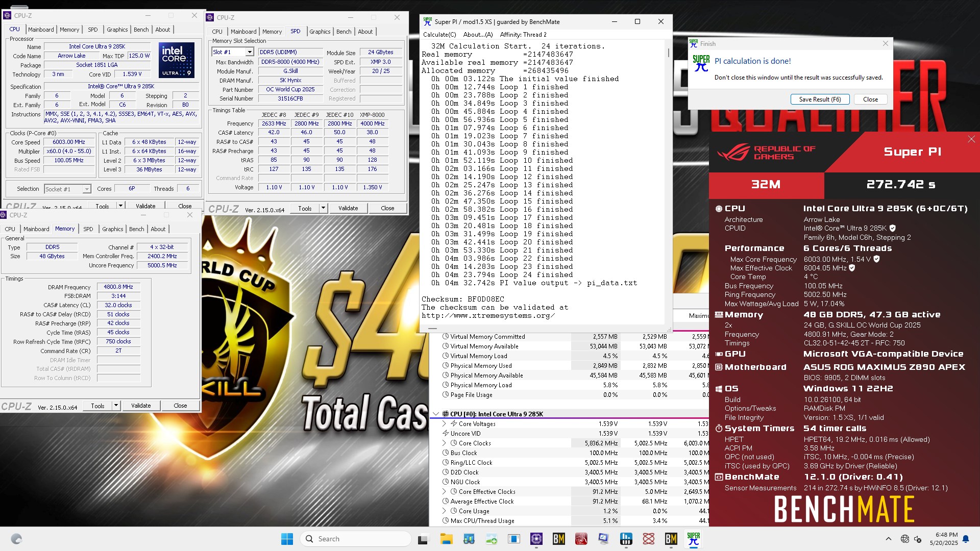
Task: Click the CPU chip icon beside CPU [#0] header
Action: [x=445, y=414]
